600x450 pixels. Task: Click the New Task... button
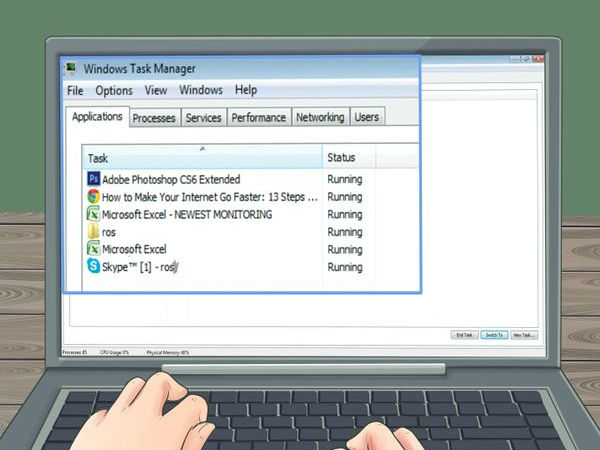524,335
